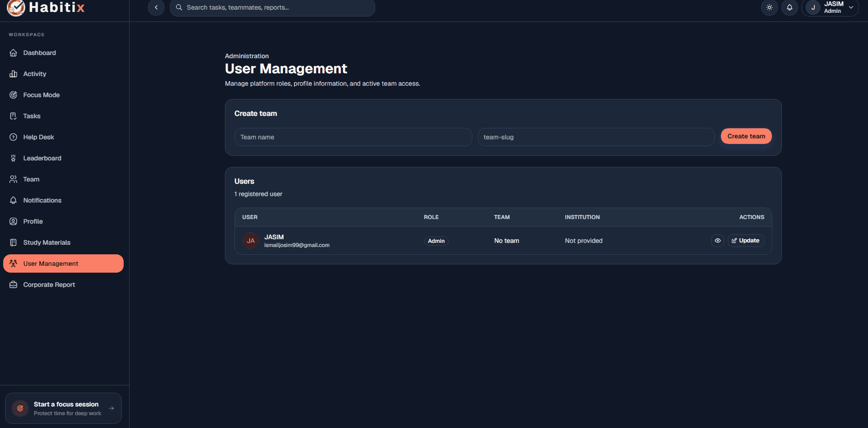Navigate to Leaderboard
The image size is (868, 428).
click(63, 158)
